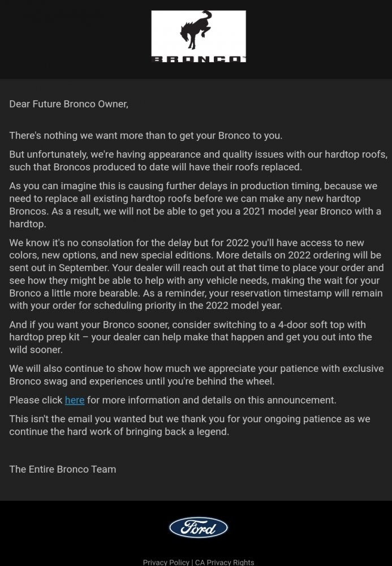Click the paragraph starting 'As you can imagine'

pos(195,205)
